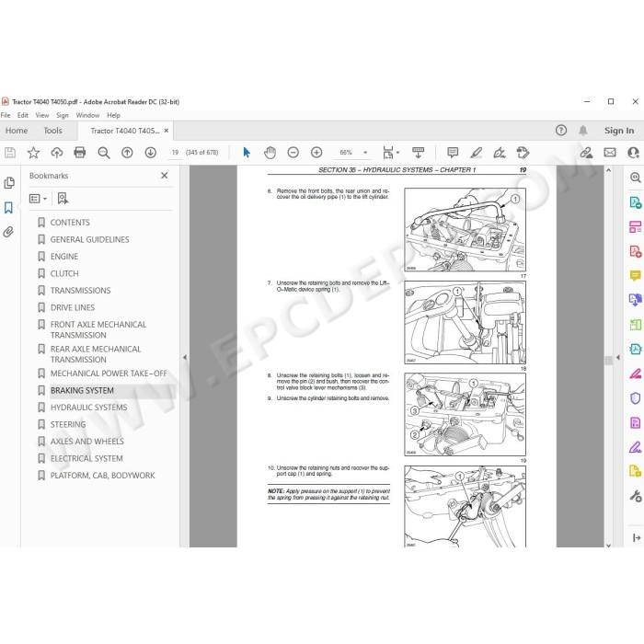Image resolution: width=644 pixels, height=644 pixels.
Task: Jump to ENGINE bookmark
Action: pos(64,257)
